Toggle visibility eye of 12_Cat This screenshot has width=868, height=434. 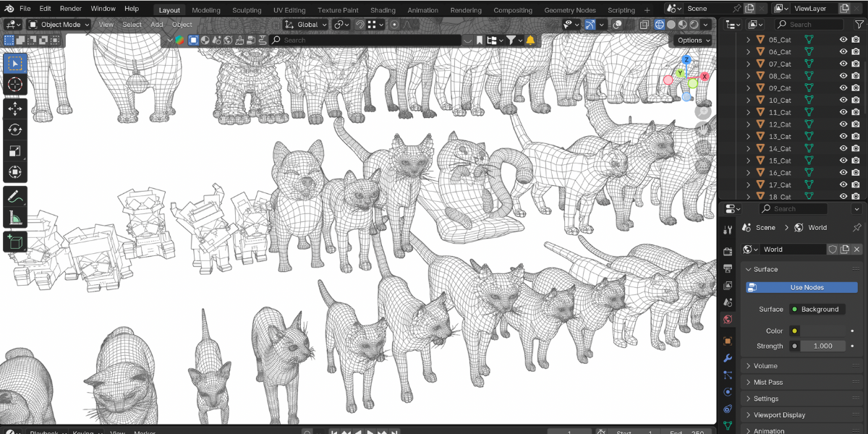pyautogui.click(x=843, y=124)
